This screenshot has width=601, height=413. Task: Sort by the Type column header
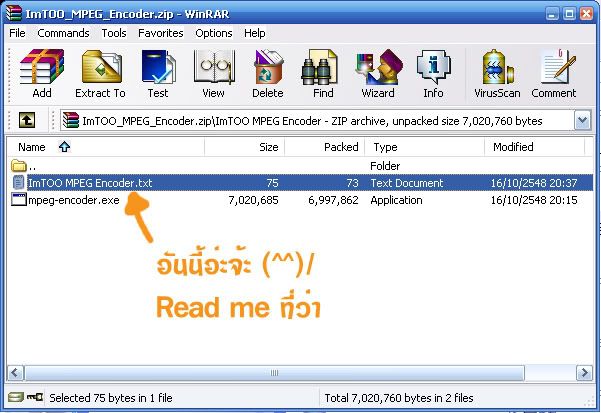tap(424, 147)
